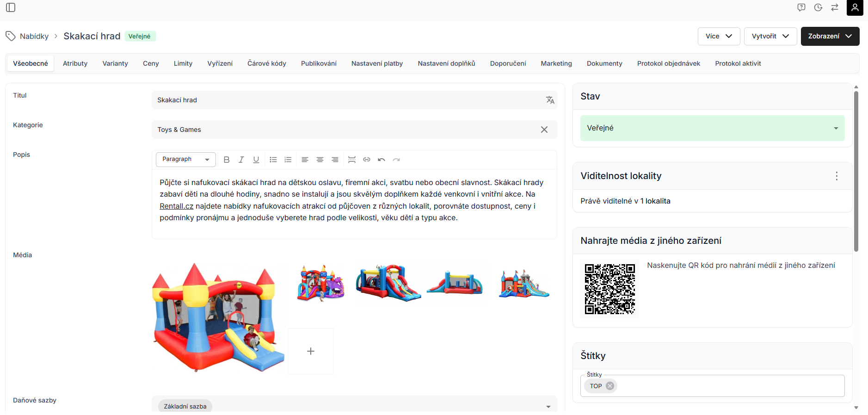The image size is (868, 415).
Task: Toggle the sidebar panel icon
Action: [x=11, y=7]
